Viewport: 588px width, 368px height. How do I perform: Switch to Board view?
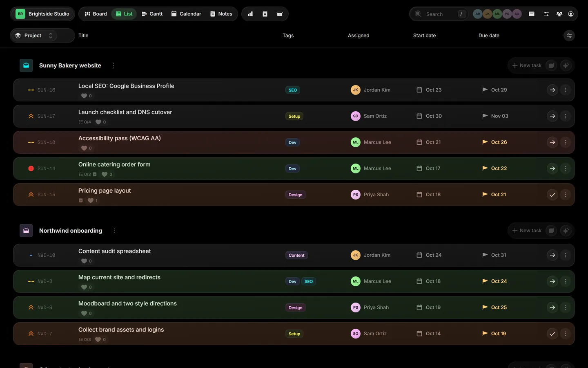[96, 14]
